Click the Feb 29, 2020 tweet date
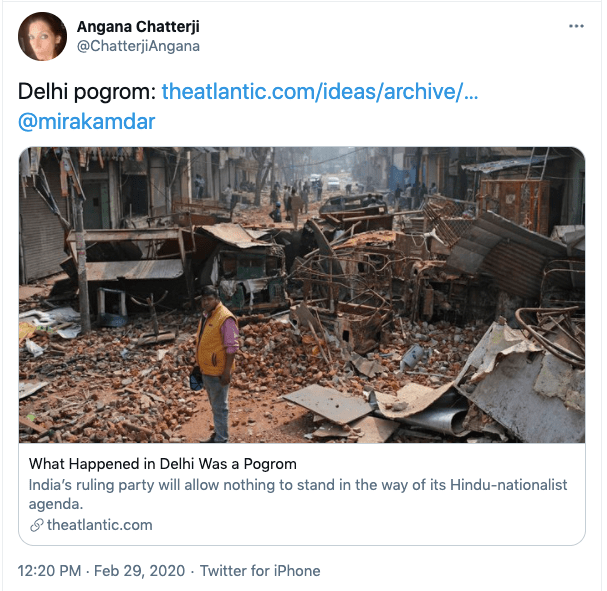Viewport: 607px width, 591px height. click(x=142, y=571)
